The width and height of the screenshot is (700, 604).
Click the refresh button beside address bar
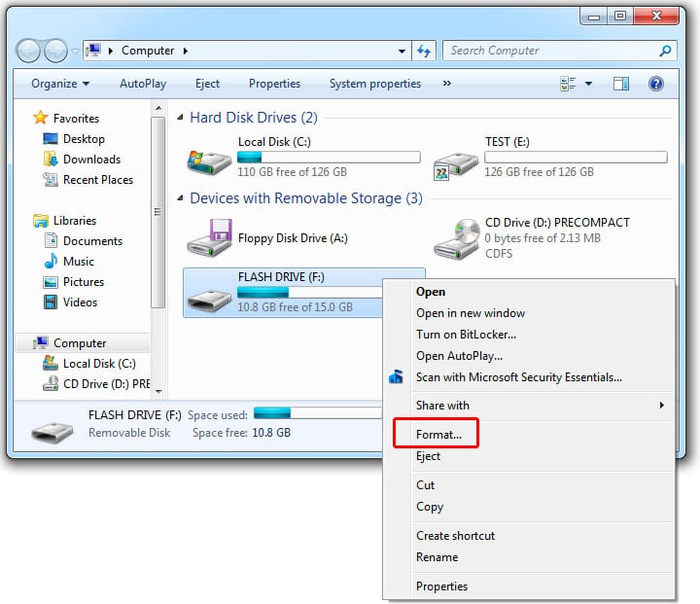tap(424, 51)
